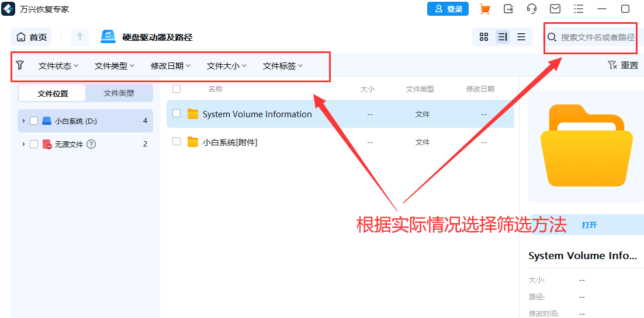Open 修改日期 filter dropdown
The image size is (644, 318).
point(171,66)
